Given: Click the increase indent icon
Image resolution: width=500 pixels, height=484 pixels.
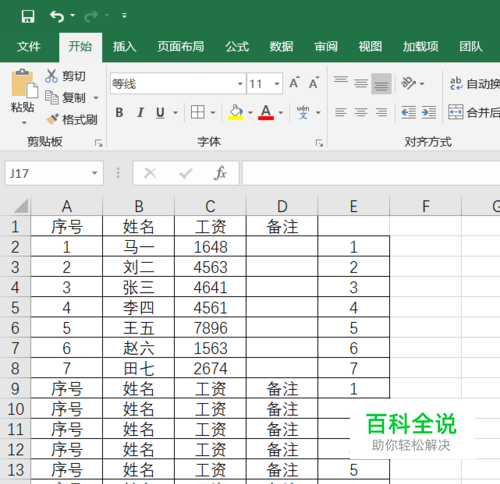Looking at the screenshot, I should coord(429,112).
